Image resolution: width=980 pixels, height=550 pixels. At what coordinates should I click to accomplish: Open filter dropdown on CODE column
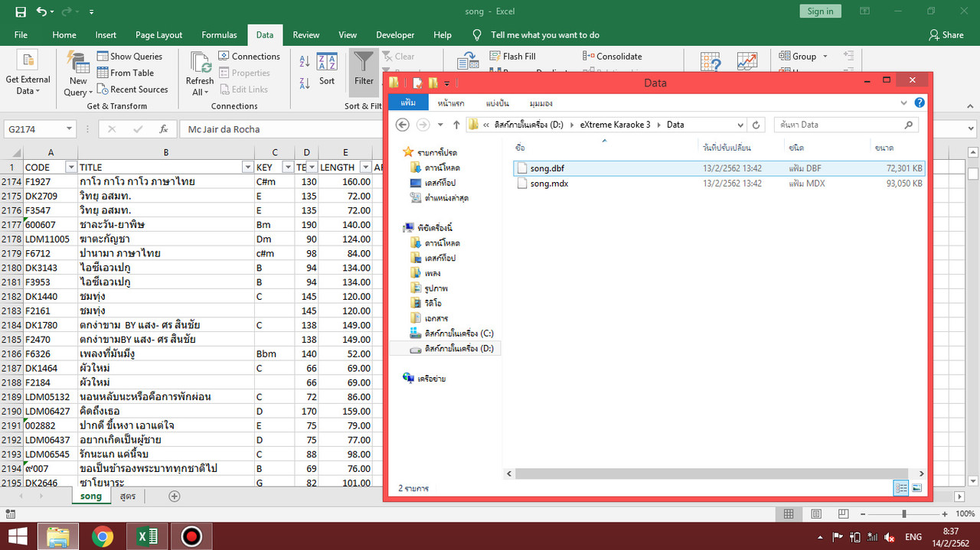(71, 167)
